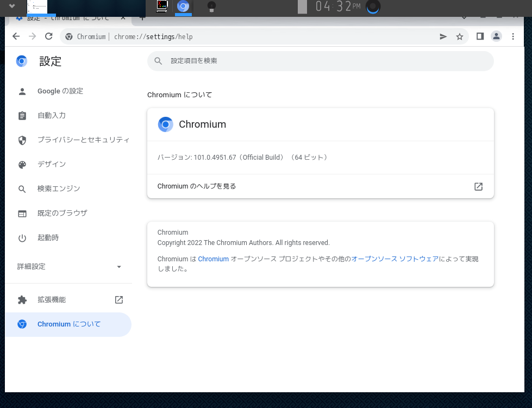Click the Chromium icon in the OS taskbar

pyautogui.click(x=183, y=7)
